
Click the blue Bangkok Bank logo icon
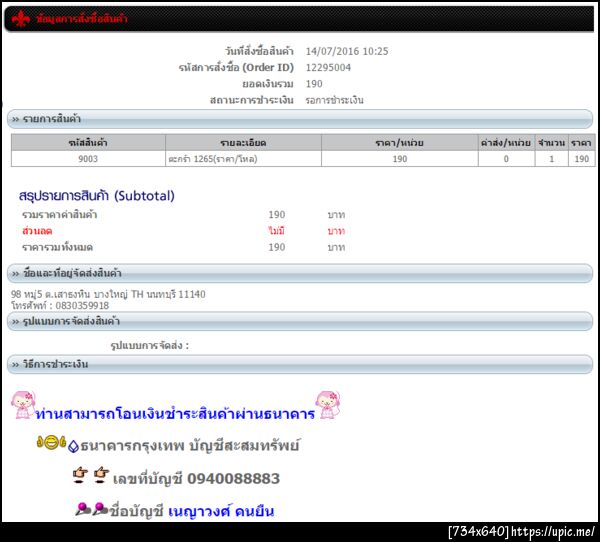pyautogui.click(x=73, y=446)
